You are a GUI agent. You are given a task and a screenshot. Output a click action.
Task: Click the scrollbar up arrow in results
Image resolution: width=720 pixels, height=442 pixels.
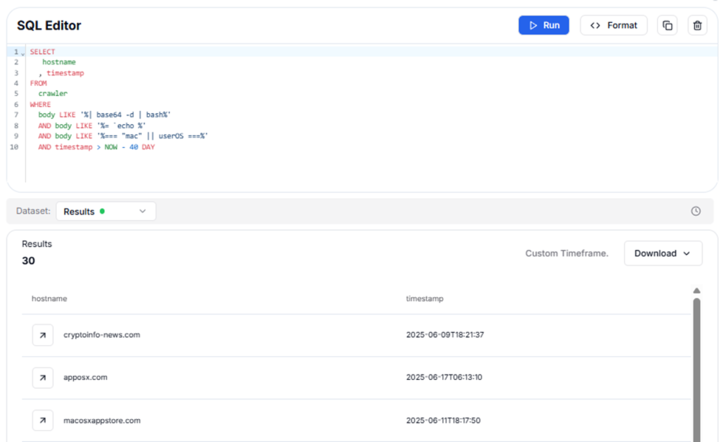pyautogui.click(x=697, y=291)
